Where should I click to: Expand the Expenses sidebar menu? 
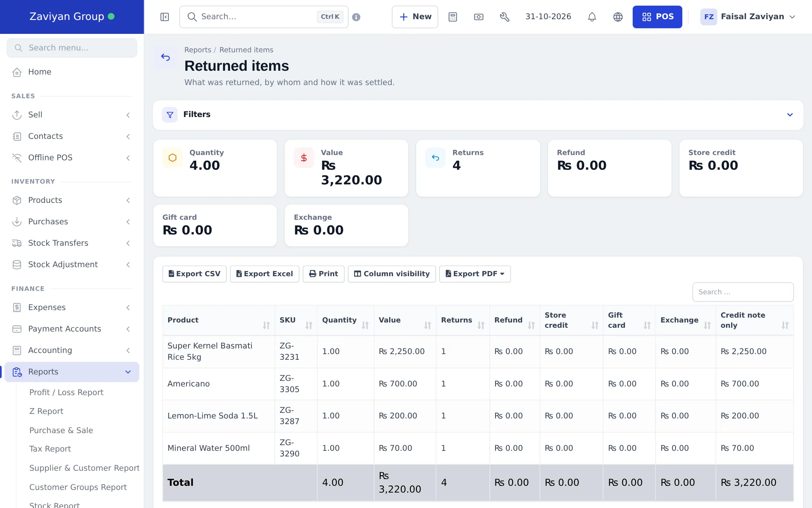pos(72,307)
